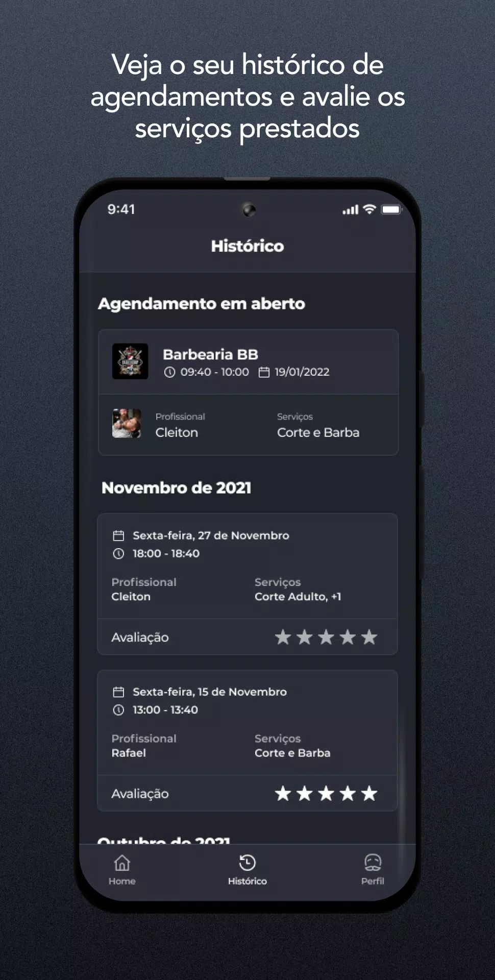
Task: Switch to the Home tab label
Action: point(122,881)
